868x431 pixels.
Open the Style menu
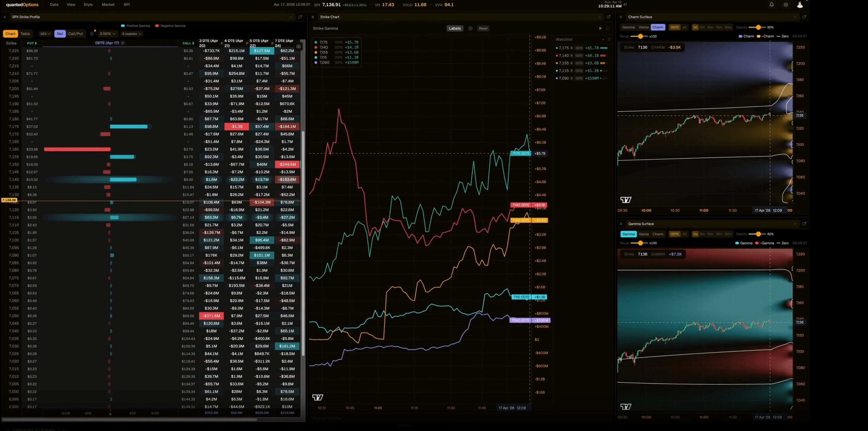[x=88, y=5]
